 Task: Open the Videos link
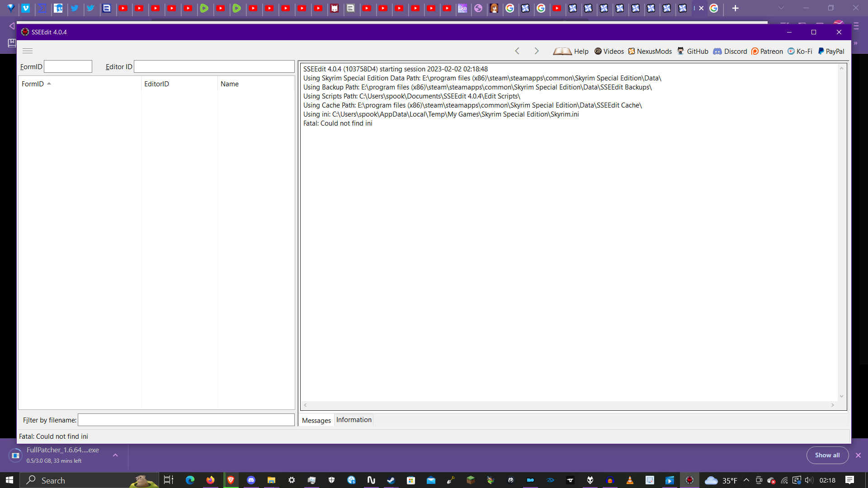click(x=609, y=52)
